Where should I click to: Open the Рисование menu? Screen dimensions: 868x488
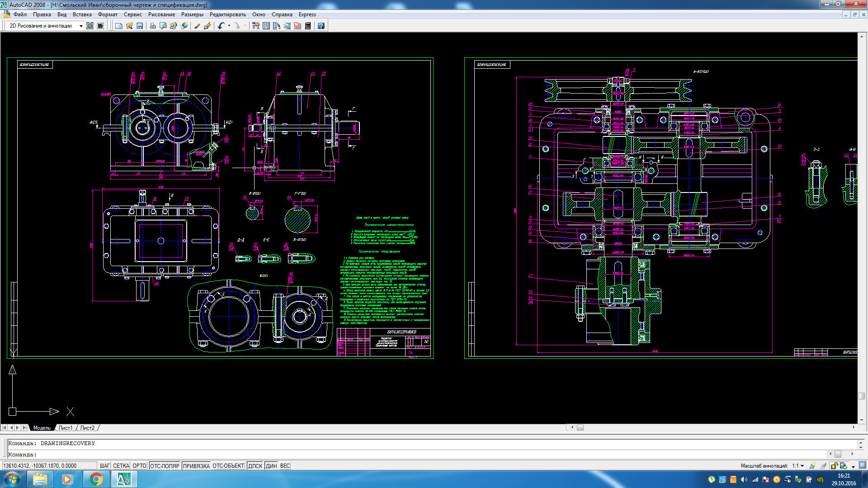pos(161,14)
